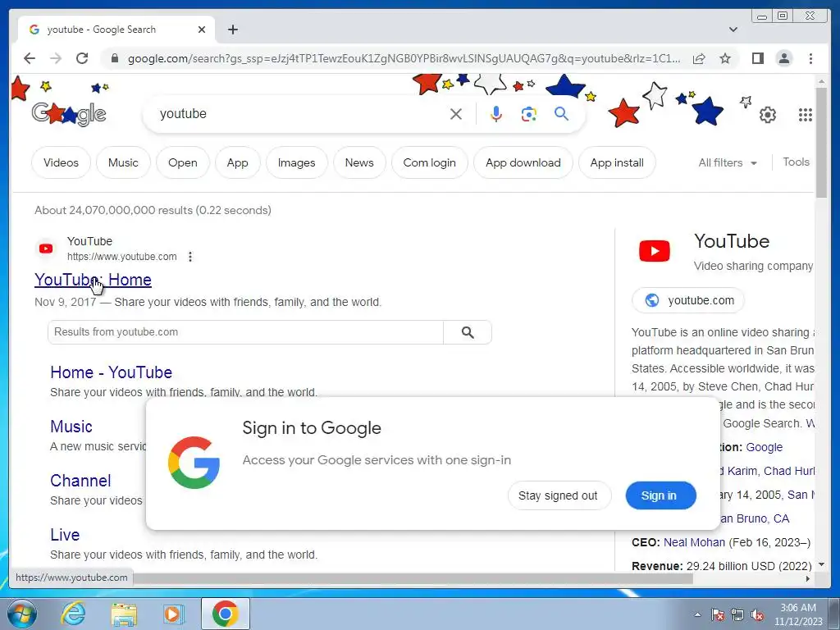Share this page icon in address bar

(x=699, y=58)
